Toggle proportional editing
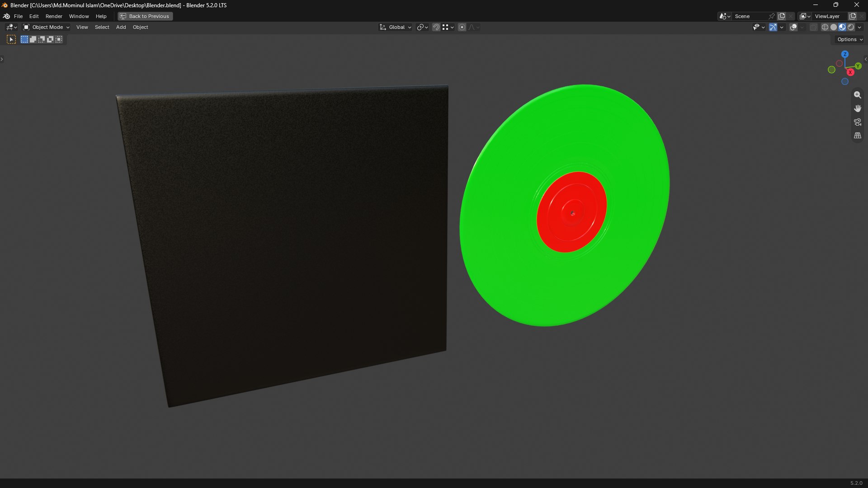 tap(462, 28)
